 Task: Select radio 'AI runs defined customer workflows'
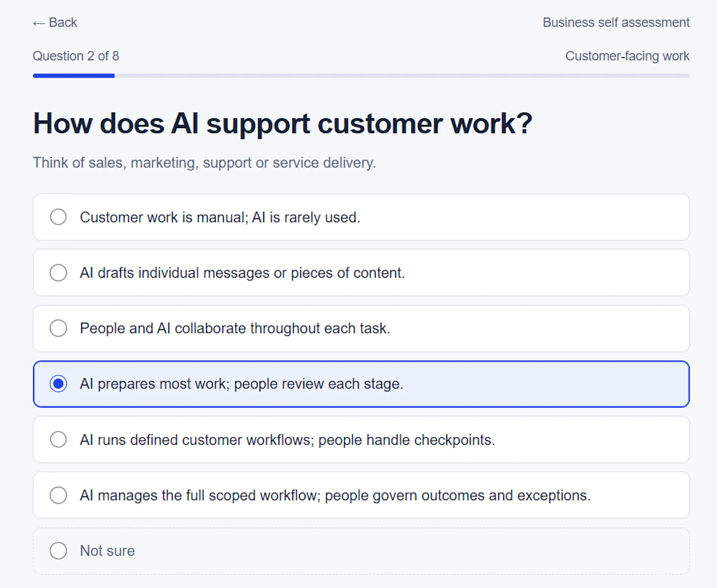coord(58,440)
